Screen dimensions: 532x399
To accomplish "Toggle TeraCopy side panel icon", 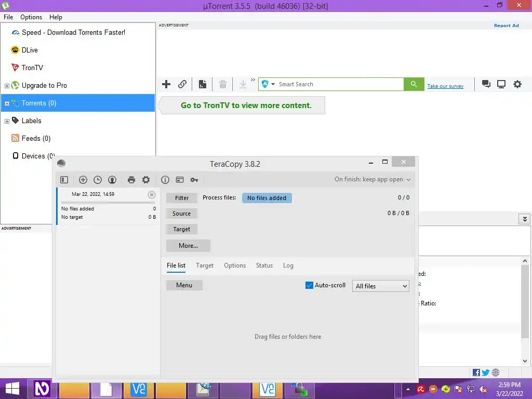I will point(64,180).
